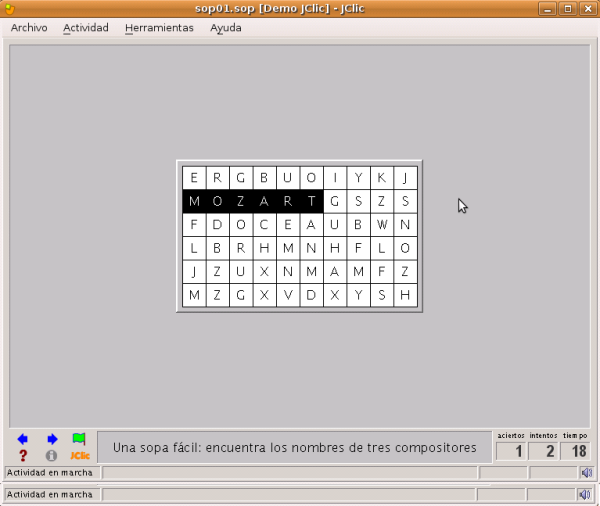Select the highlighted M that starts MOZART

click(194, 201)
